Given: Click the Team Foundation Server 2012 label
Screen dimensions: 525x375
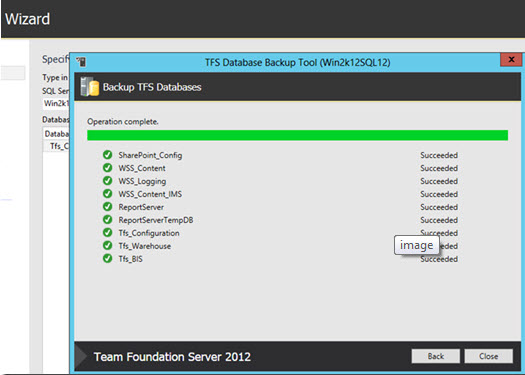Looking at the screenshot, I should 172,357.
